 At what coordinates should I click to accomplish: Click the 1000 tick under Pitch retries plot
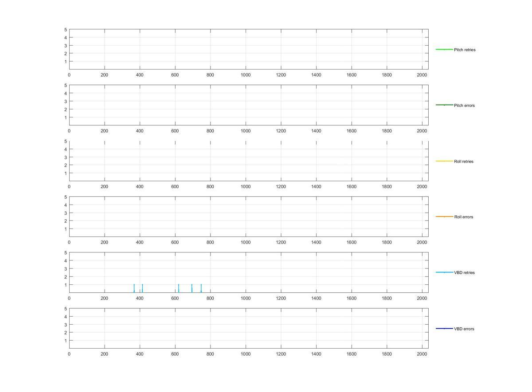tap(246, 75)
